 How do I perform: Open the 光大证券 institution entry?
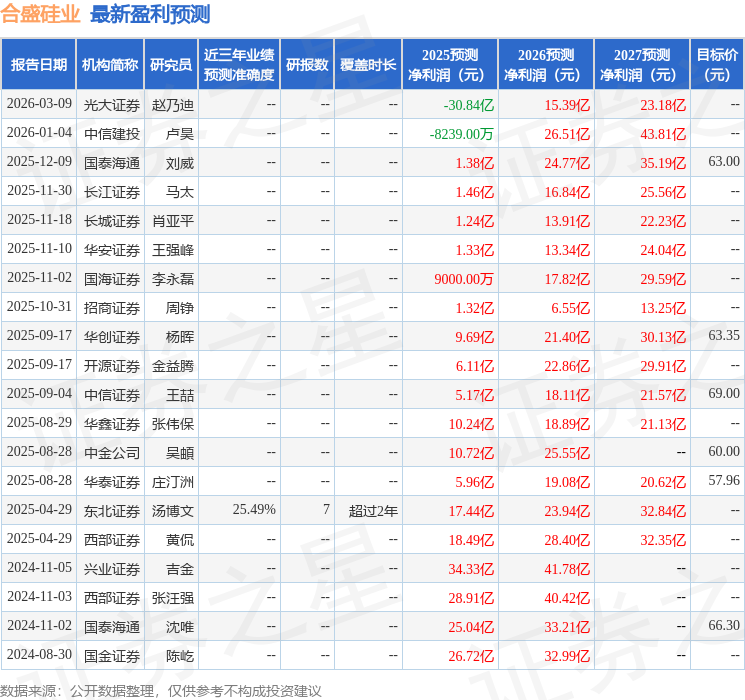(x=111, y=104)
